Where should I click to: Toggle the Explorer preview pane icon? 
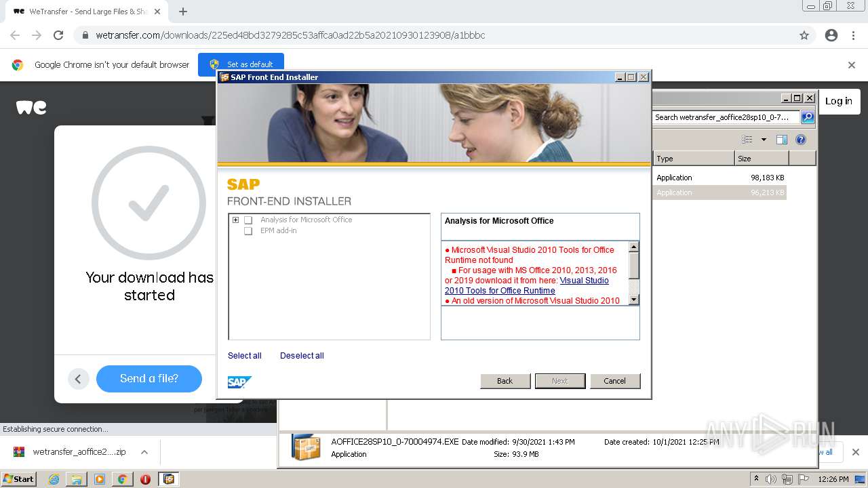click(x=781, y=140)
